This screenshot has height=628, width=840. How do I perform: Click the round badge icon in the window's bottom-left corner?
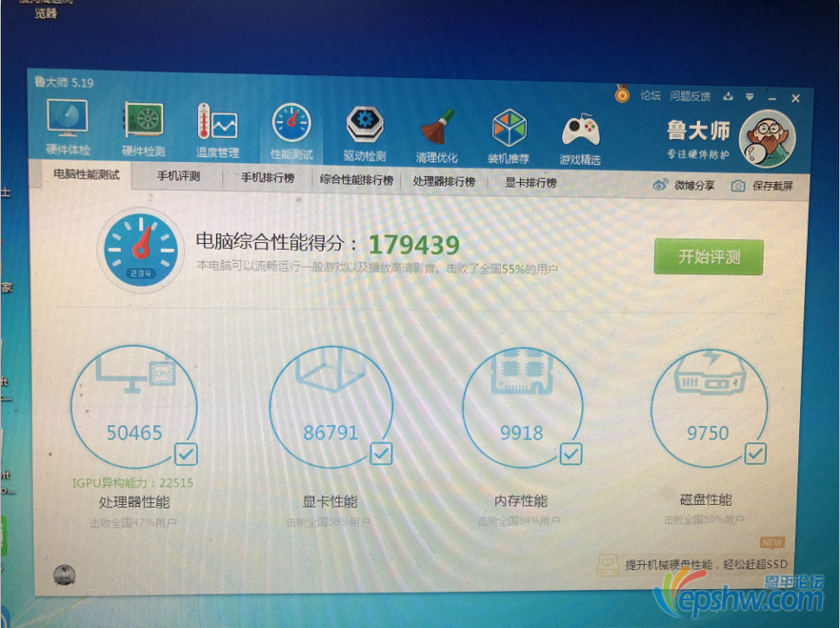click(x=65, y=575)
